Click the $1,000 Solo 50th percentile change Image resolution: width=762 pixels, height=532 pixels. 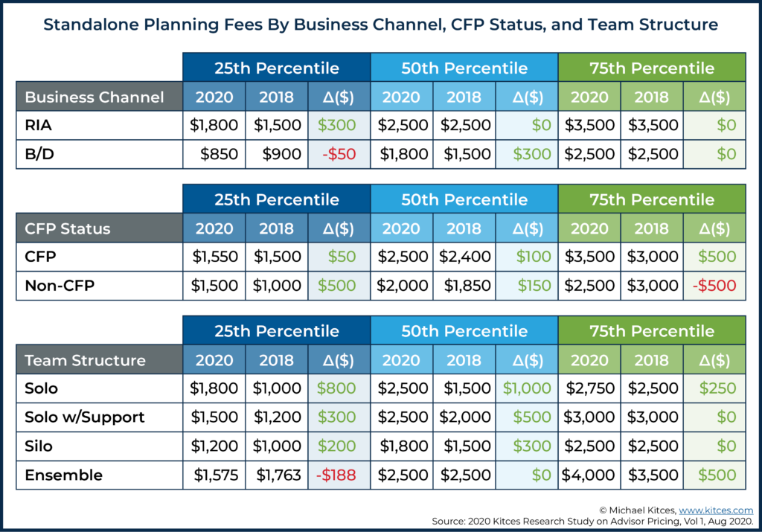527,388
